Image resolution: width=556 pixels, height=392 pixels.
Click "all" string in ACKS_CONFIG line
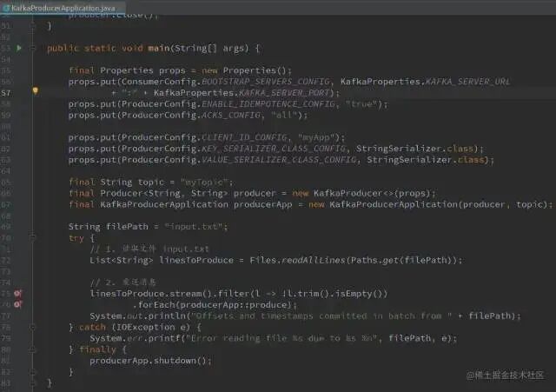click(x=284, y=115)
